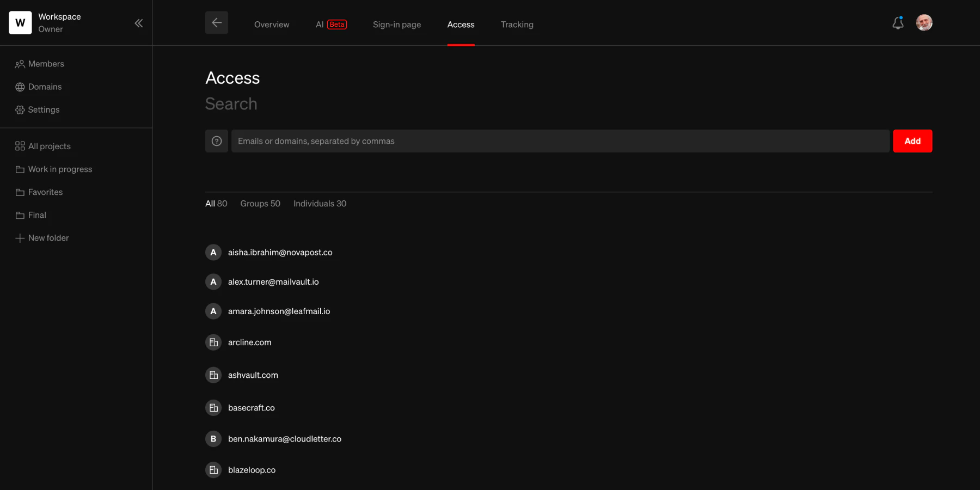
Task: Click the domain icon next to ashvault.com
Action: tap(213, 375)
